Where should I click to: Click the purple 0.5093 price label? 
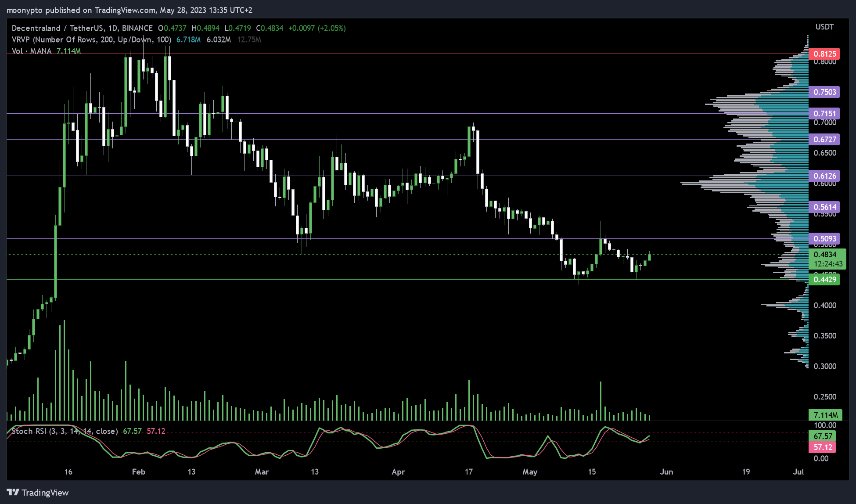click(824, 238)
